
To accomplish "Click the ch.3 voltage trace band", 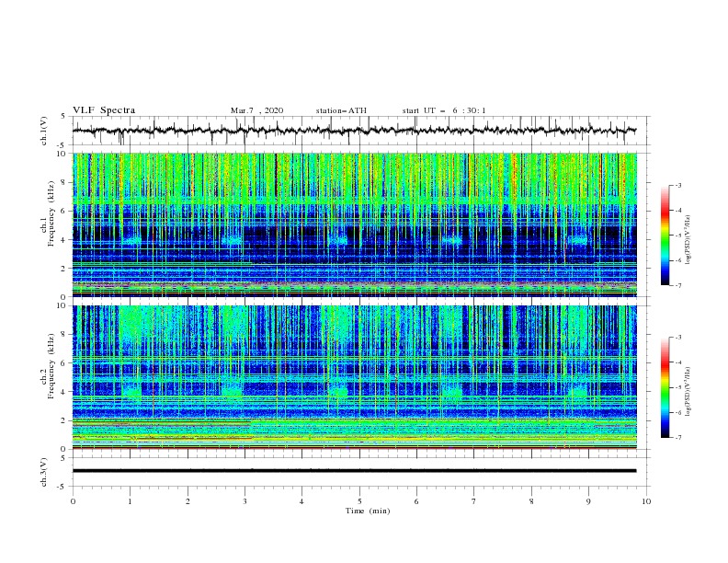I will coord(354,471).
